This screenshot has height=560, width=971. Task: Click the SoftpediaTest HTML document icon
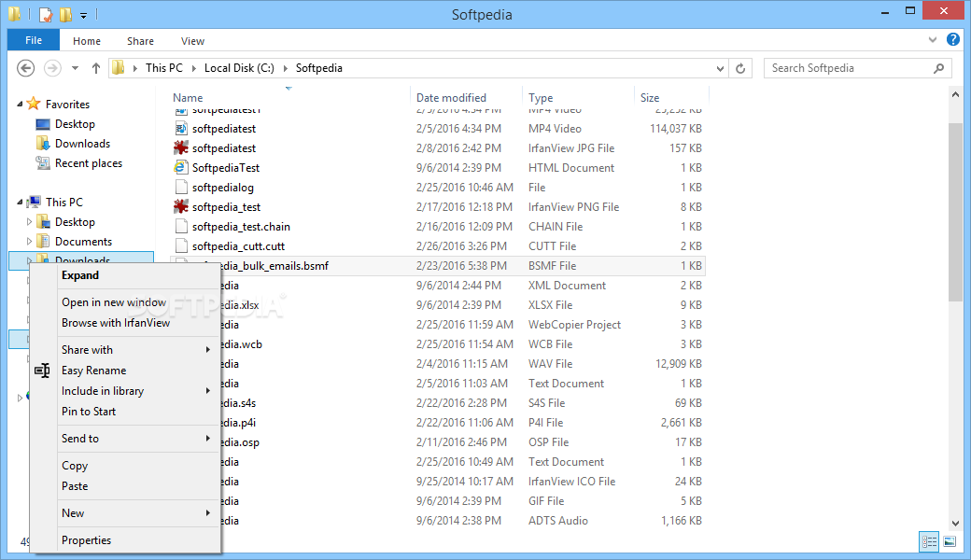(x=181, y=168)
